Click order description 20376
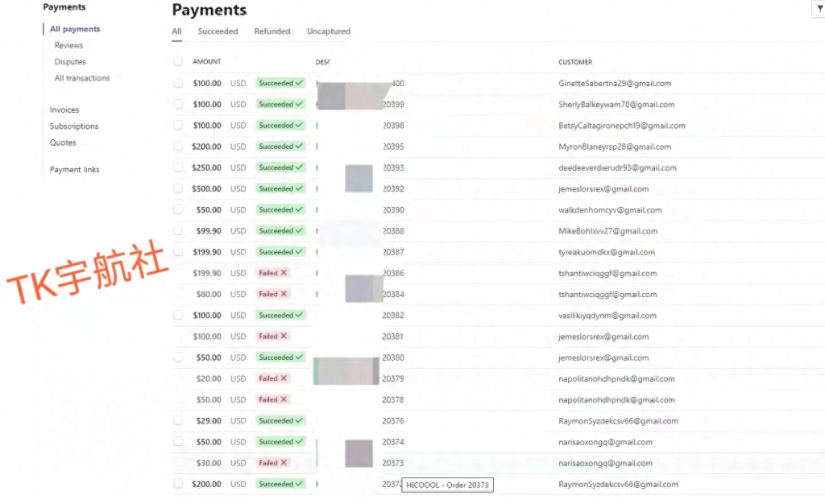825x504 pixels. click(x=393, y=420)
